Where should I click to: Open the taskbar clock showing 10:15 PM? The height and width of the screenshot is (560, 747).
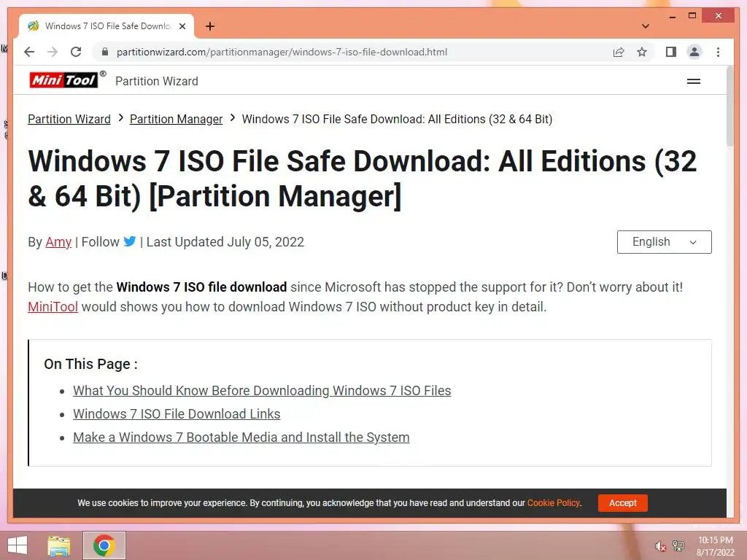[715, 546]
